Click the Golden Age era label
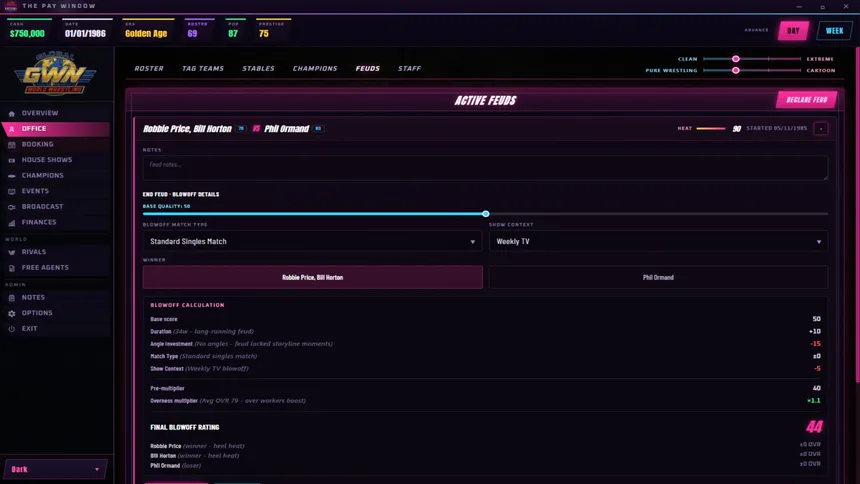Viewport: 860px width, 484px height. click(146, 33)
